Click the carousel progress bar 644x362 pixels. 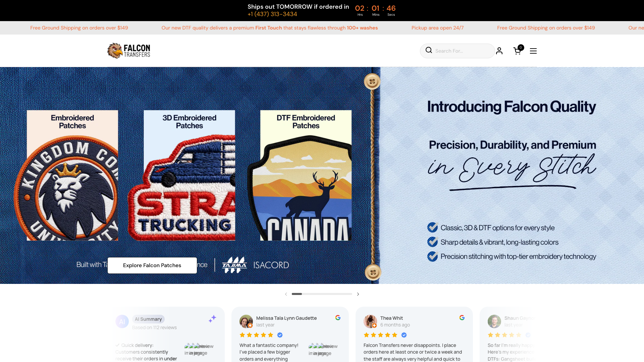(x=322, y=294)
